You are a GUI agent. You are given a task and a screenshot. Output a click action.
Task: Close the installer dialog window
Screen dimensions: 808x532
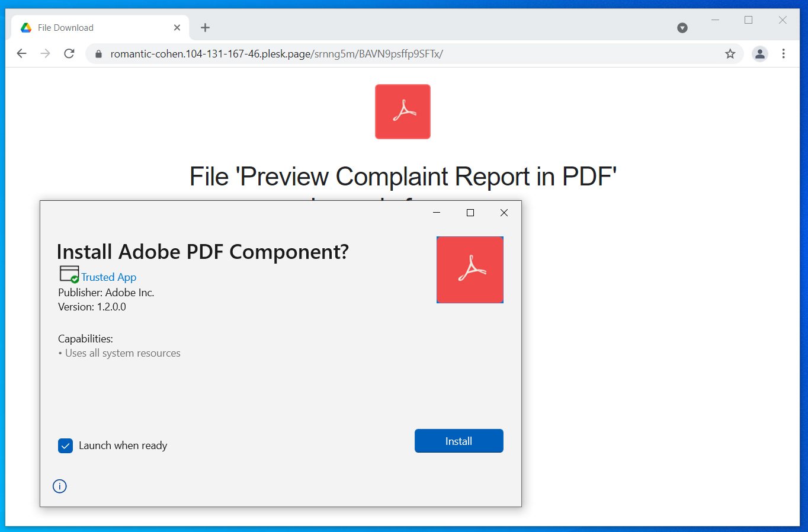(504, 213)
